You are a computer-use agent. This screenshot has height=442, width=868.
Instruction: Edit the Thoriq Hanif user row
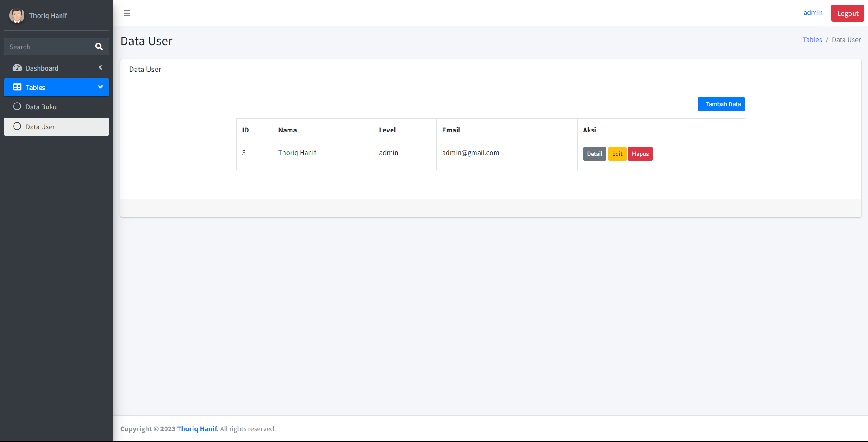tap(617, 154)
